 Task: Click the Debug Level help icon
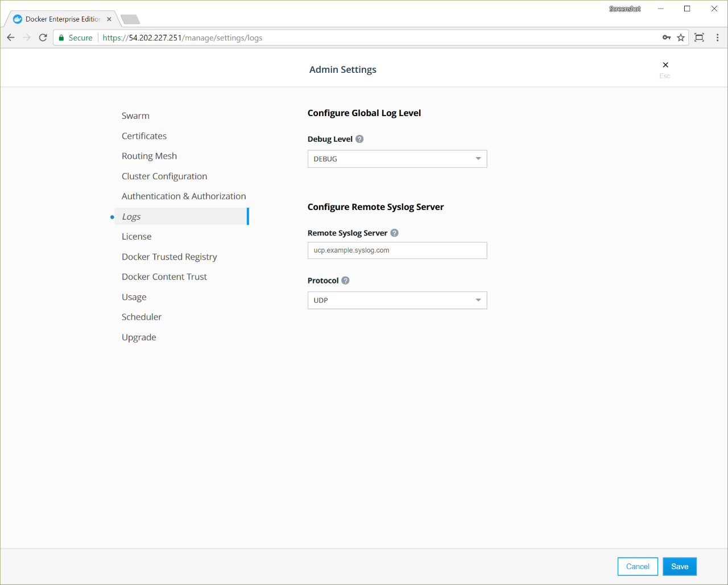[x=359, y=139]
